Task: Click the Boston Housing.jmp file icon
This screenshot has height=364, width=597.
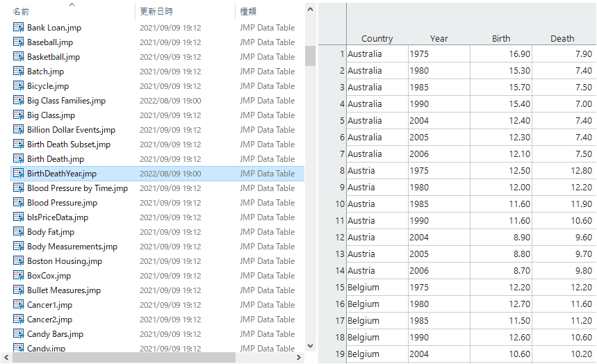Action: [x=18, y=260]
